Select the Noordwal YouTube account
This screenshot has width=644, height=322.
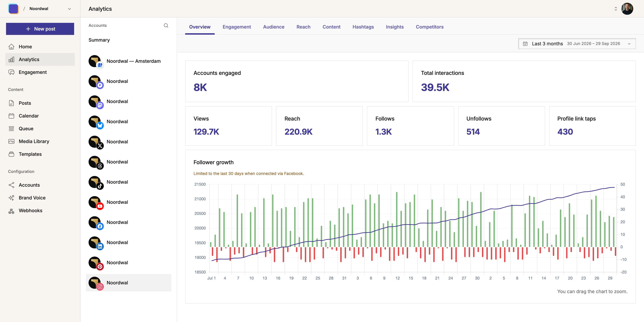click(128, 202)
